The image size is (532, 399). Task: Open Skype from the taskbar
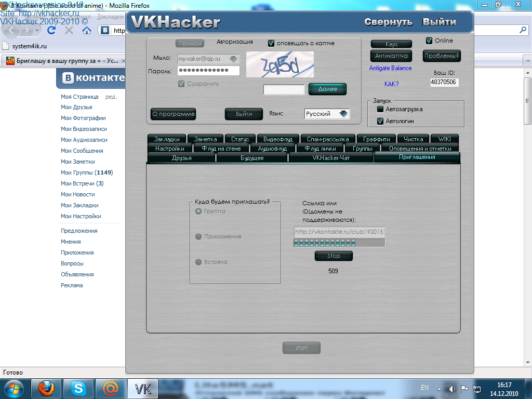(x=78, y=389)
